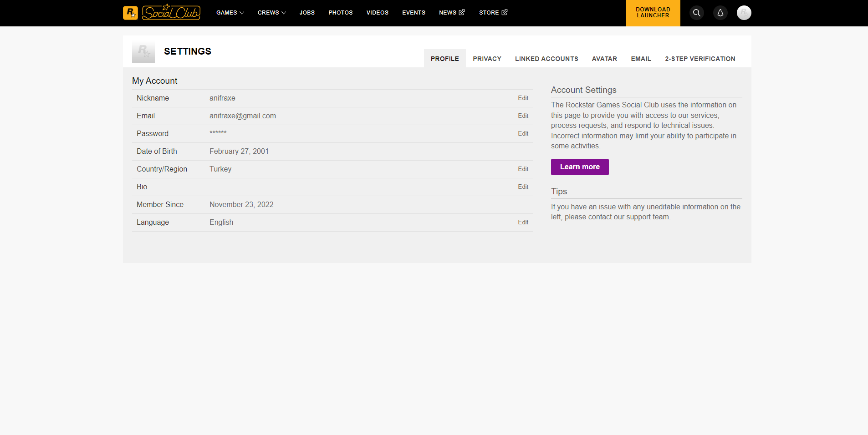Edit the Country/Region setting
This screenshot has height=435, width=868.
[x=523, y=169]
